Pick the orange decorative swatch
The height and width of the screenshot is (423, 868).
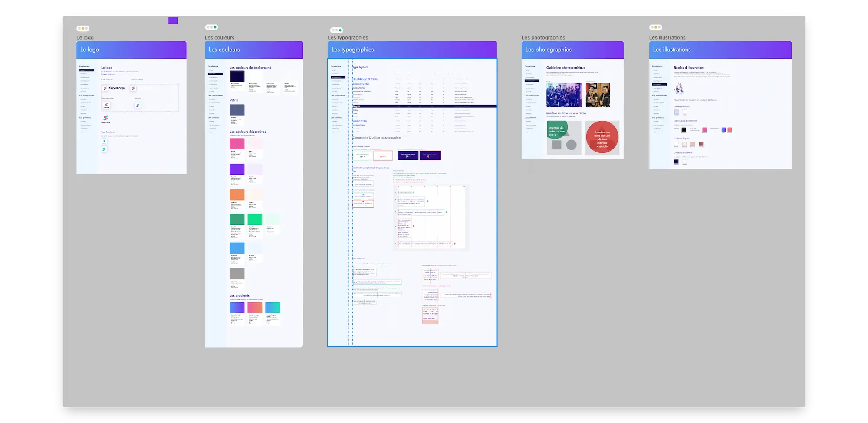[237, 195]
